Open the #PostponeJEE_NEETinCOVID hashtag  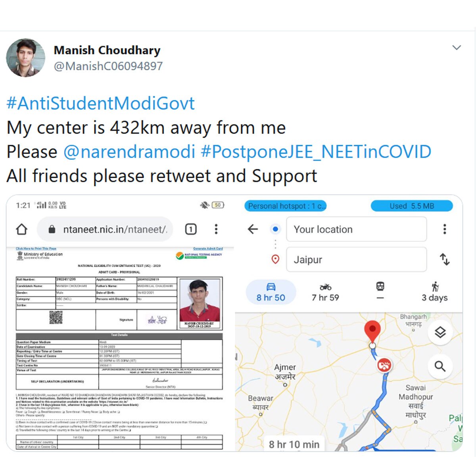tap(316, 152)
